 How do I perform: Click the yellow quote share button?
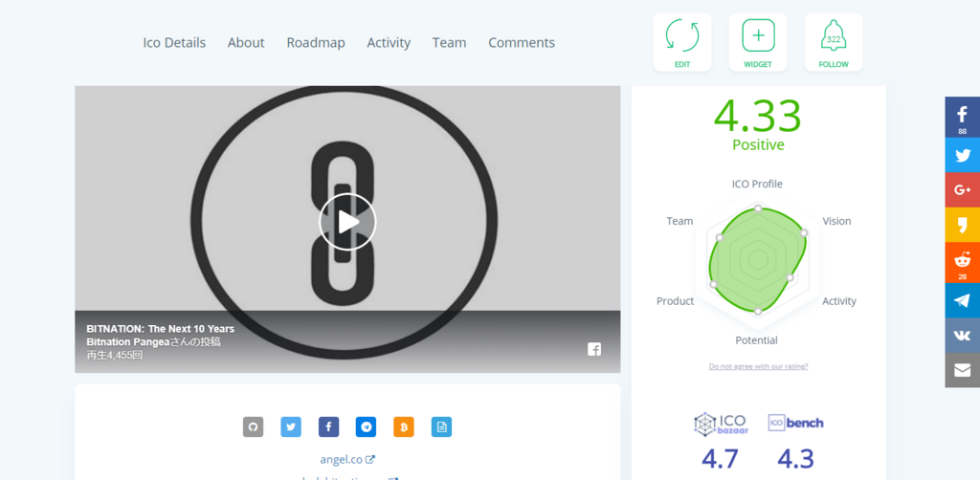[963, 225]
